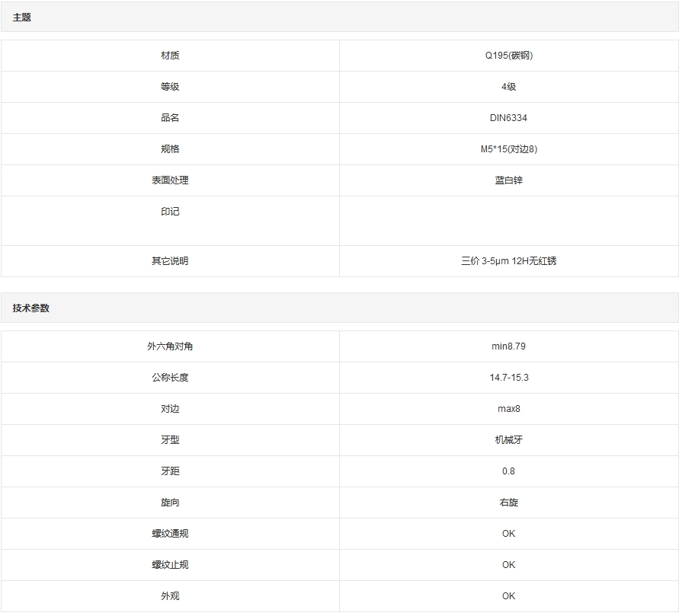Click the max8 对边 value
The width and height of the screenshot is (682, 616).
click(x=508, y=409)
